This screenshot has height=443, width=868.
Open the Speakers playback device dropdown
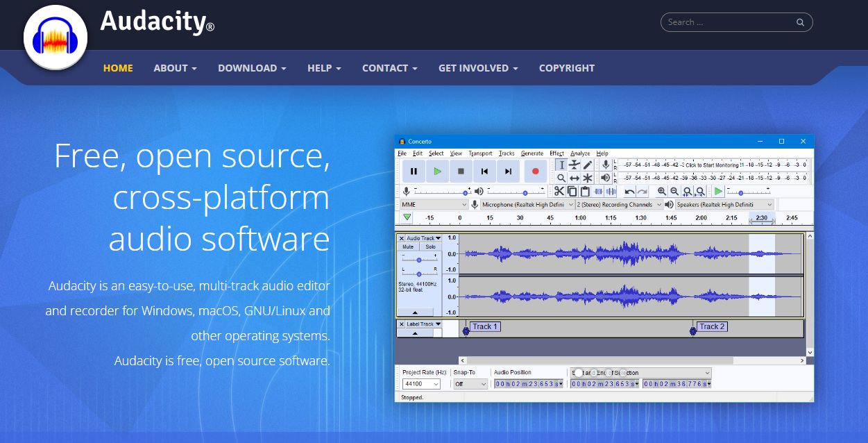tap(724, 205)
